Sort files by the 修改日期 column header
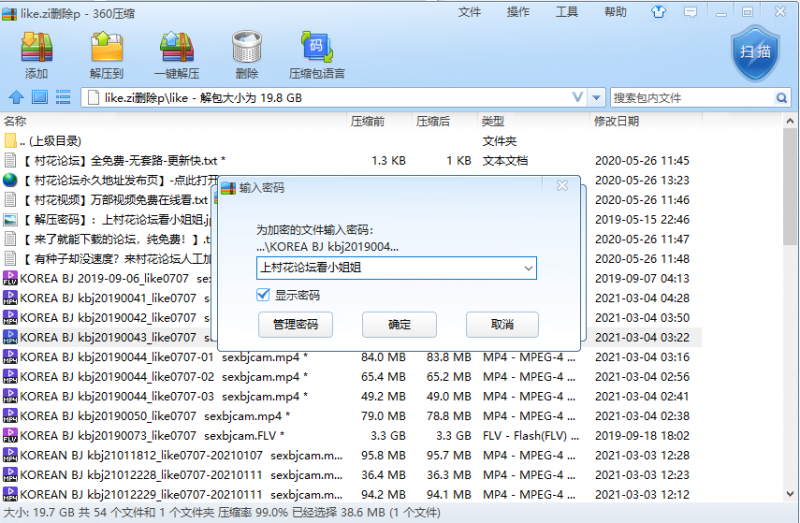800x523 pixels. coord(616,121)
